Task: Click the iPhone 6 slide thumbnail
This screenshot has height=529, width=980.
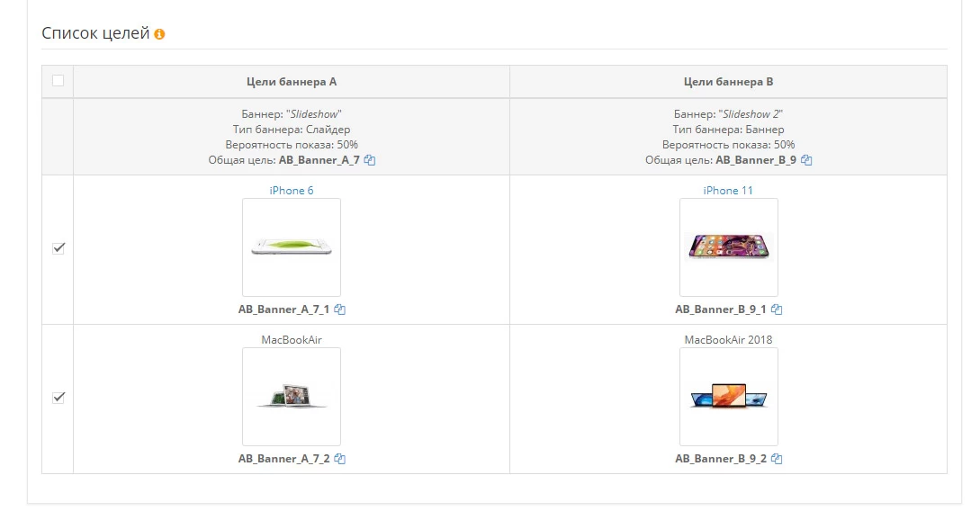Action: coord(292,247)
